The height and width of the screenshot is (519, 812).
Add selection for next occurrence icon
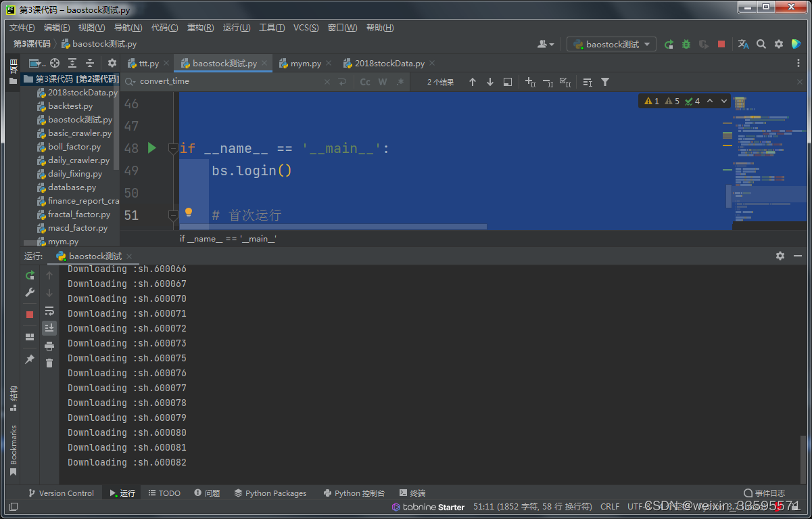click(x=530, y=82)
